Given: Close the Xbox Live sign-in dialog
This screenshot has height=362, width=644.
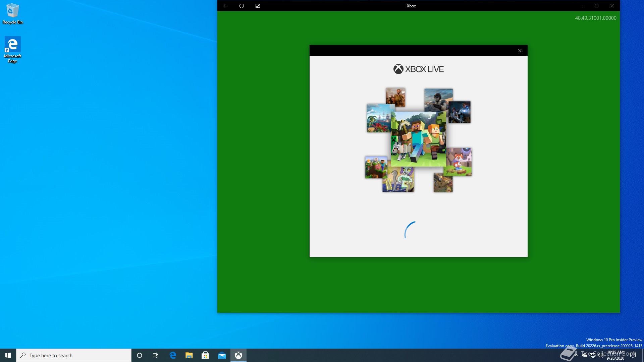Looking at the screenshot, I should point(520,51).
